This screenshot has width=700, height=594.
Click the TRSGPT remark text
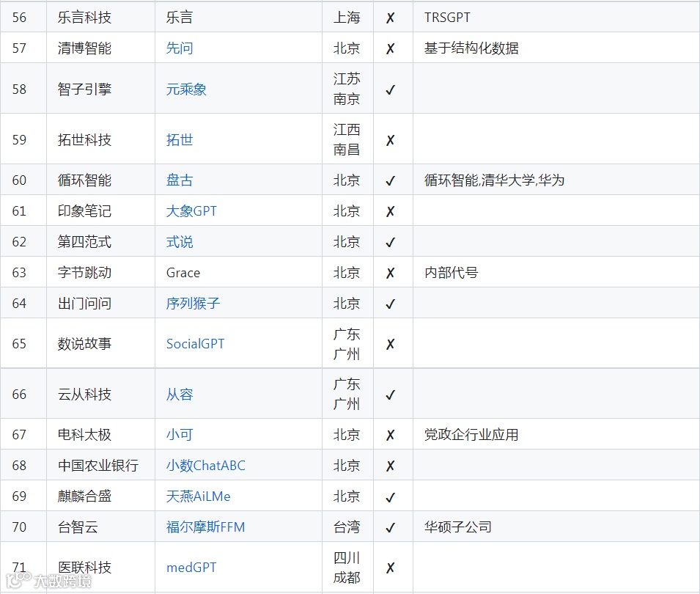[447, 18]
